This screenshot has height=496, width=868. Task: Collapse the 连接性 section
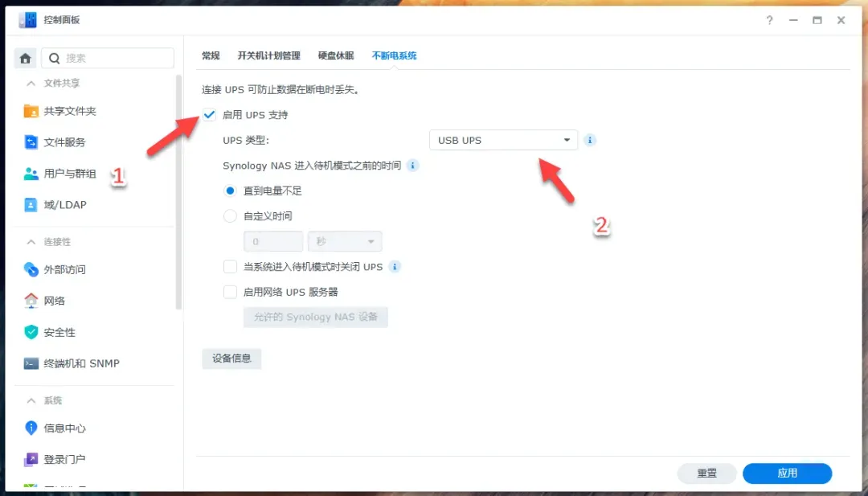coord(31,242)
